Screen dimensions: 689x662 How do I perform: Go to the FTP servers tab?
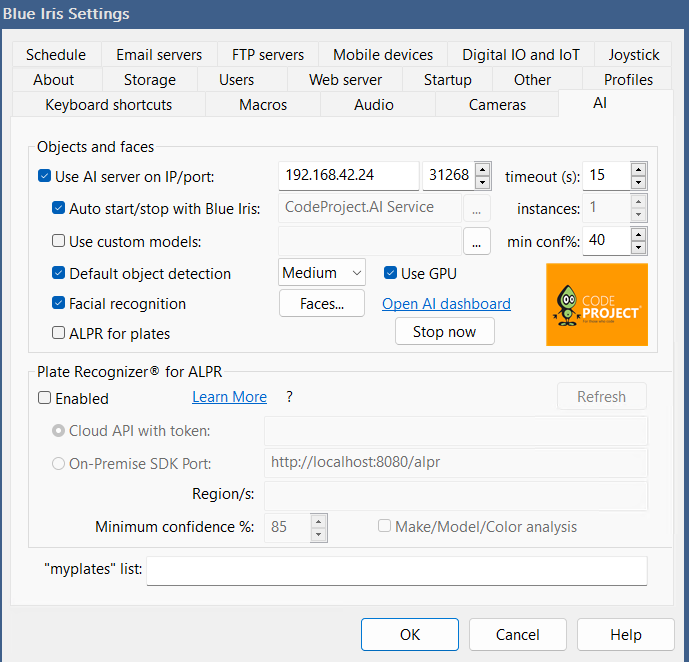tap(268, 54)
